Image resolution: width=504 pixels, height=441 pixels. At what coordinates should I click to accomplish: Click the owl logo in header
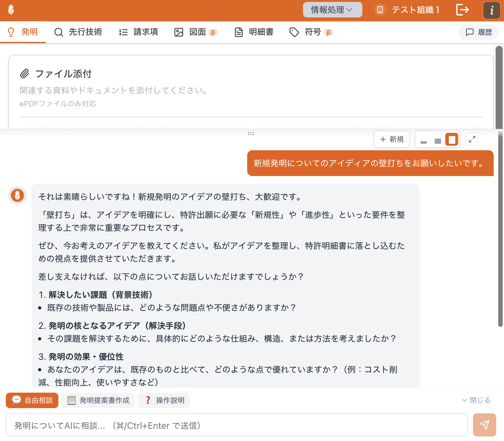[x=11, y=10]
